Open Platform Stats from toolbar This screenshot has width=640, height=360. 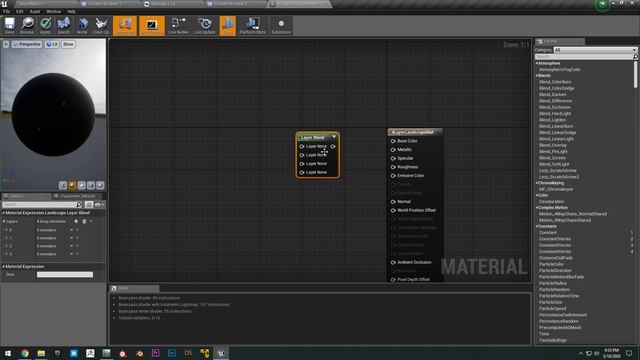[x=252, y=26]
